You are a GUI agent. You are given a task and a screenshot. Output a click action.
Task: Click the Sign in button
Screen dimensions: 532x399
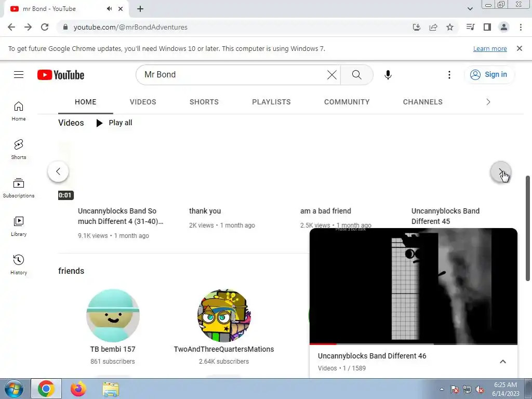tap(489, 75)
